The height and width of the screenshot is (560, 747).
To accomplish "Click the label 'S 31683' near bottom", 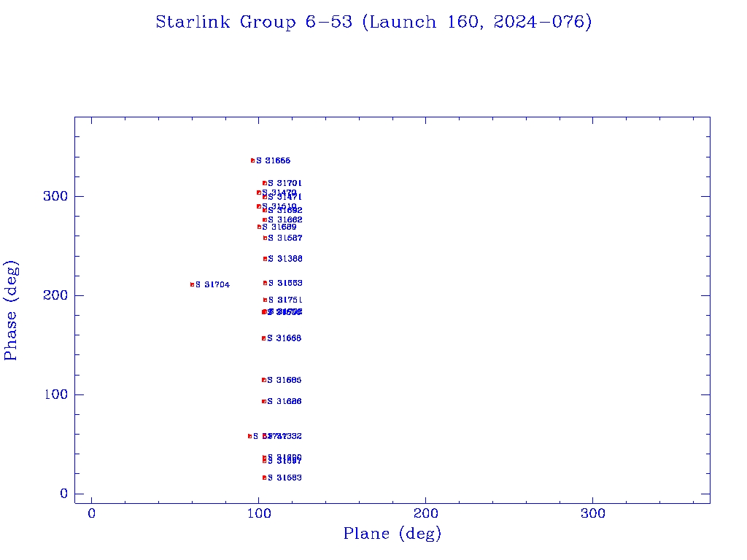I will pos(285,478).
